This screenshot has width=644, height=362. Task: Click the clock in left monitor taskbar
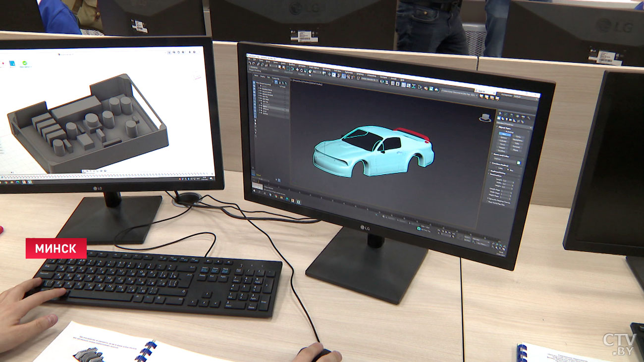[x=205, y=179]
